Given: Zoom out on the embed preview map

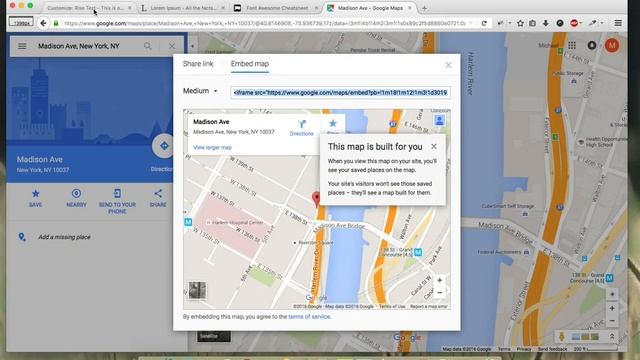Looking at the screenshot, I should [x=440, y=293].
